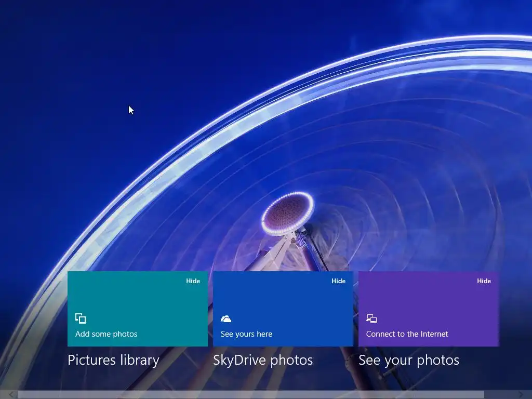
Task: Click the network devices icon on the purple tile
Action: pos(371,318)
